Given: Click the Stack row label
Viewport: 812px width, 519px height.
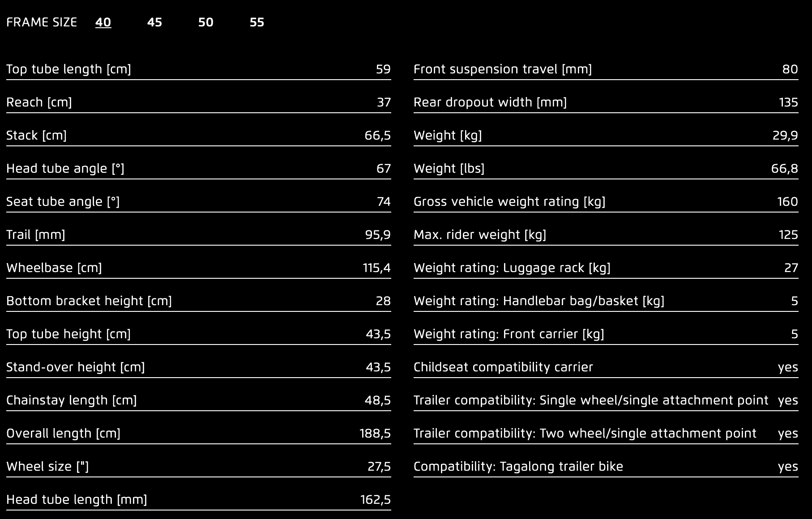Looking at the screenshot, I should coord(36,136).
